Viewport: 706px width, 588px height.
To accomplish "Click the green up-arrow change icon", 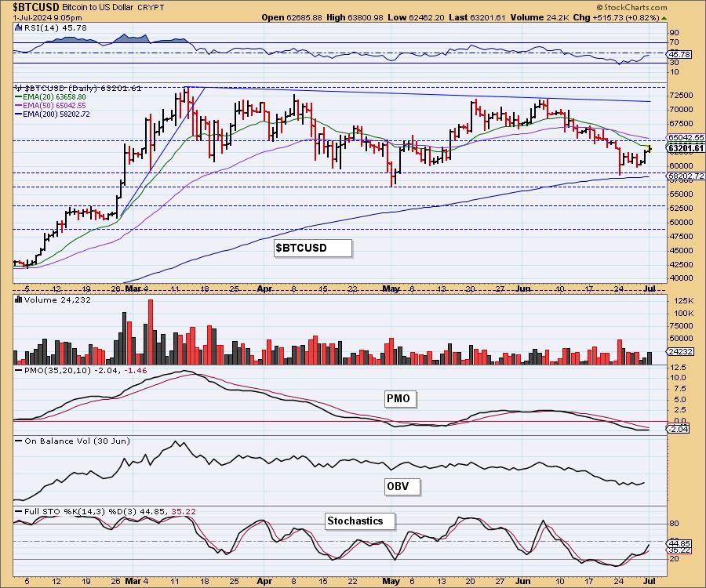I will coord(664,18).
